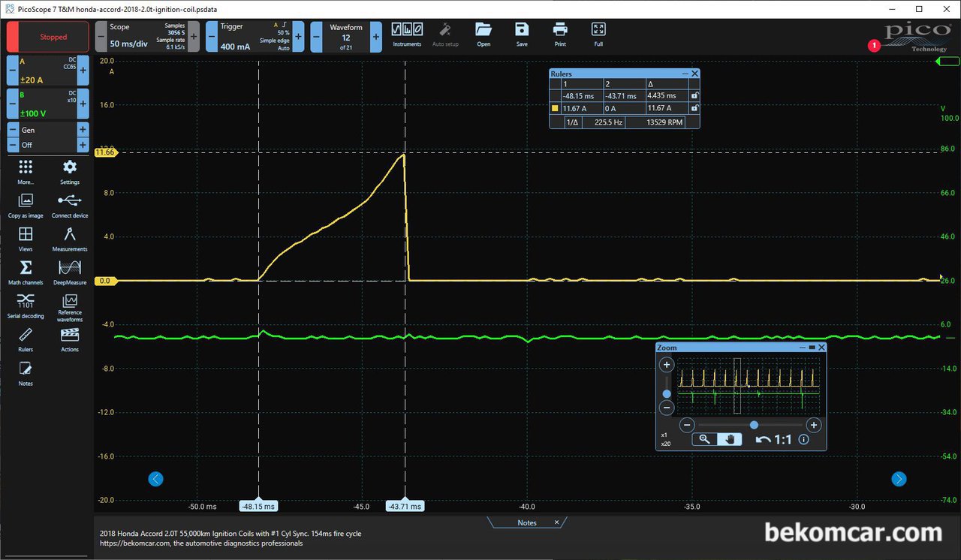Open Serial decoding tool
Screen dimensions: 961x560
click(26, 306)
